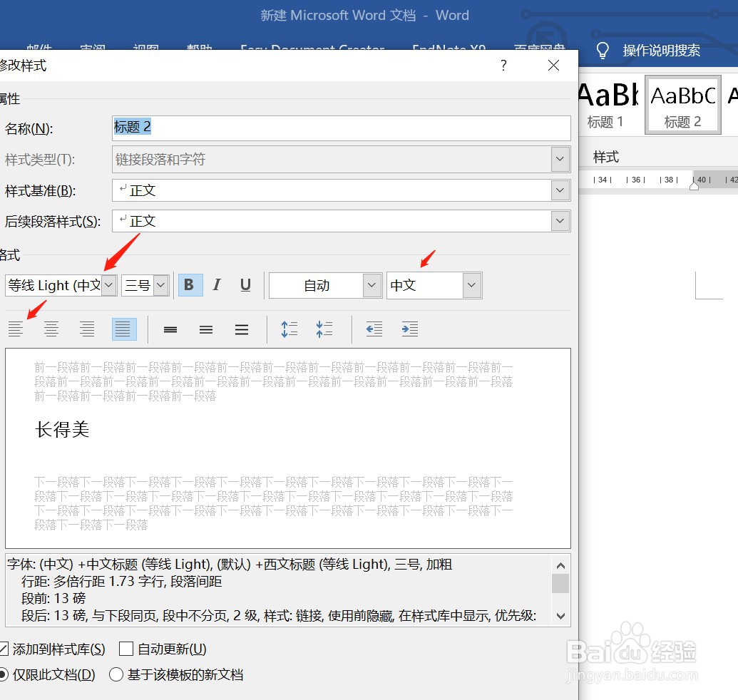Expand the 后续段落样式 dropdown

click(x=560, y=221)
